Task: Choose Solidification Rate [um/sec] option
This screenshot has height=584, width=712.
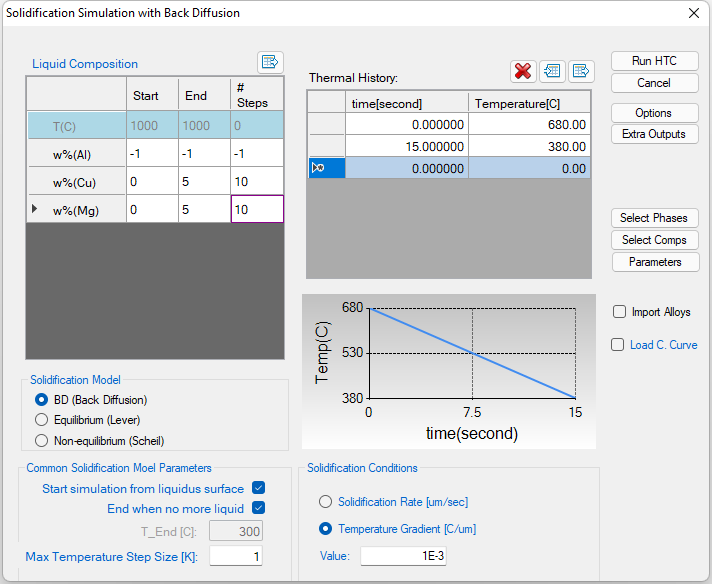Action: click(325, 502)
